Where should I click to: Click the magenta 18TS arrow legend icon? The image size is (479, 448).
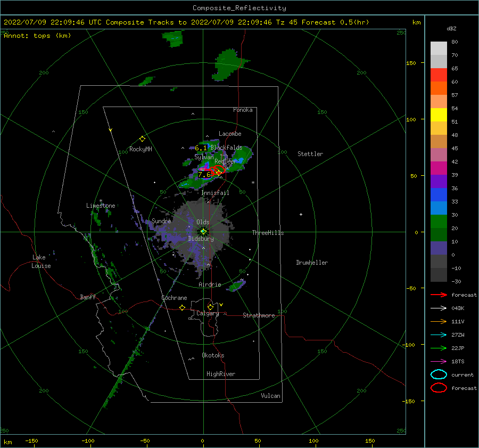[x=439, y=362]
